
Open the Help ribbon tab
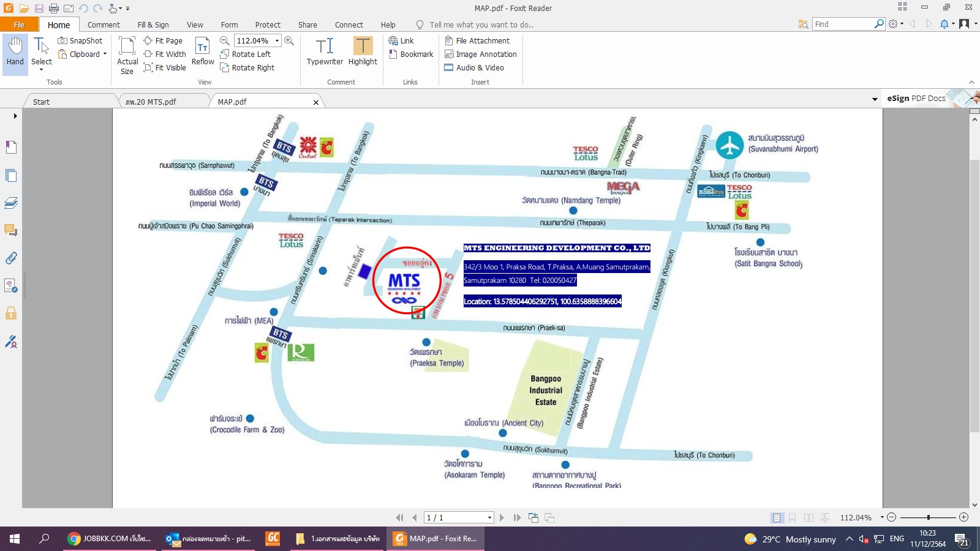click(388, 24)
